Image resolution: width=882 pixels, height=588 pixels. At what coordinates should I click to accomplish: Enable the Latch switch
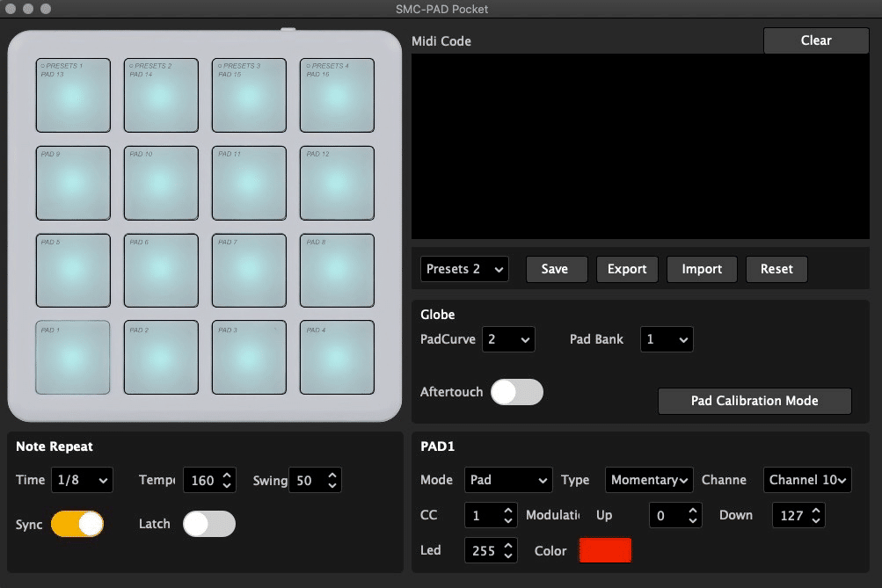(x=209, y=524)
